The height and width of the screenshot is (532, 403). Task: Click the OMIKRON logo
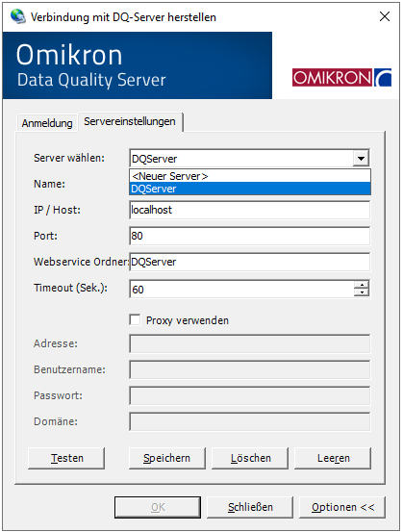coord(341,77)
